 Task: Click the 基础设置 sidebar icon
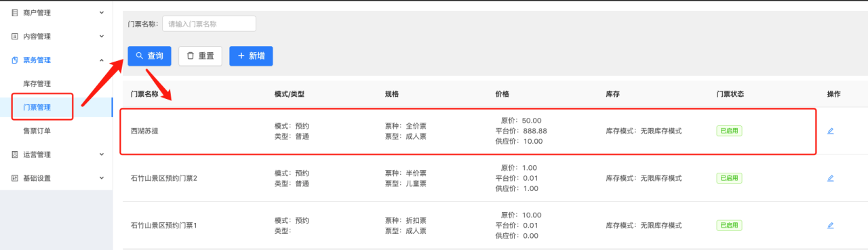(15, 178)
